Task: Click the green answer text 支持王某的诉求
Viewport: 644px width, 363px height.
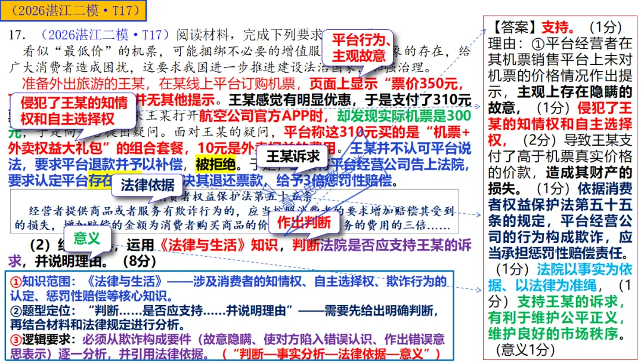Action: pos(568,302)
